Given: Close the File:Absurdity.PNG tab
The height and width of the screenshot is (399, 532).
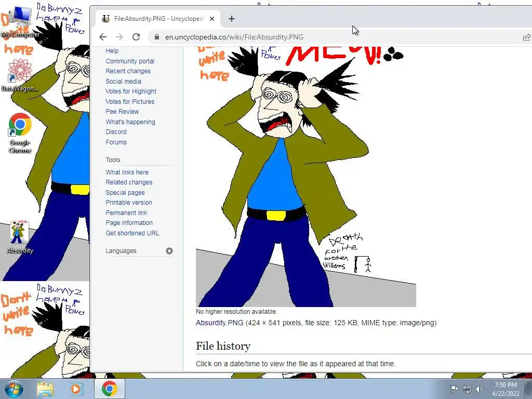Looking at the screenshot, I should coord(212,19).
